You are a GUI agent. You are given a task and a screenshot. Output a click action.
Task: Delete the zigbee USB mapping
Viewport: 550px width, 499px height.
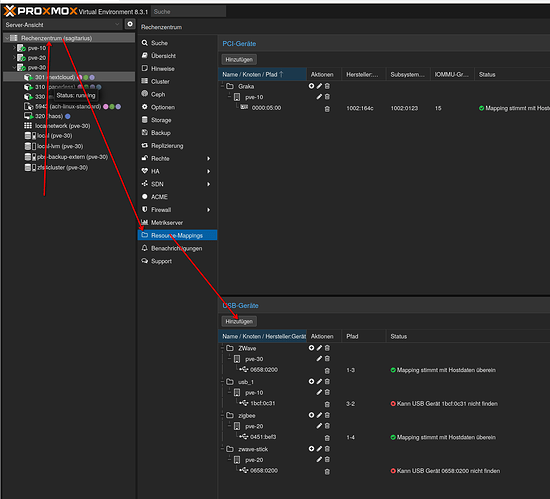pos(327,415)
